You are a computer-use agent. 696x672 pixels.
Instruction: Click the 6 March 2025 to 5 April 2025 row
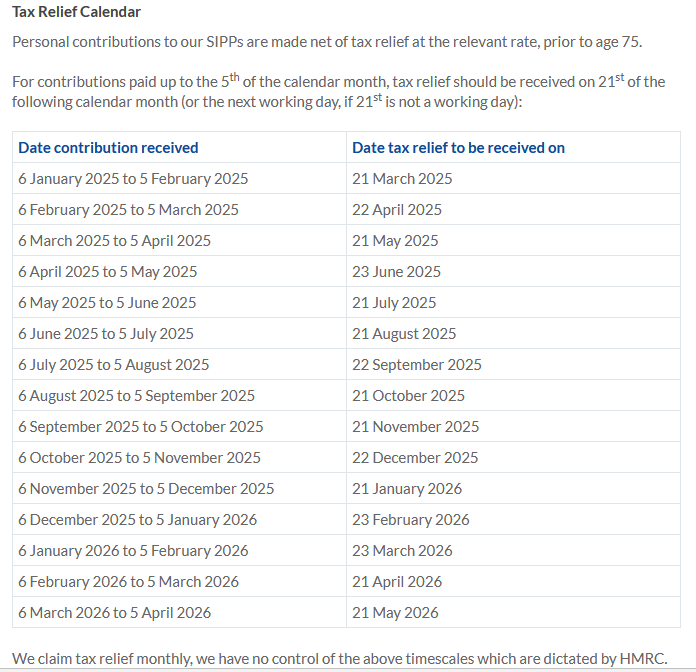pos(115,240)
